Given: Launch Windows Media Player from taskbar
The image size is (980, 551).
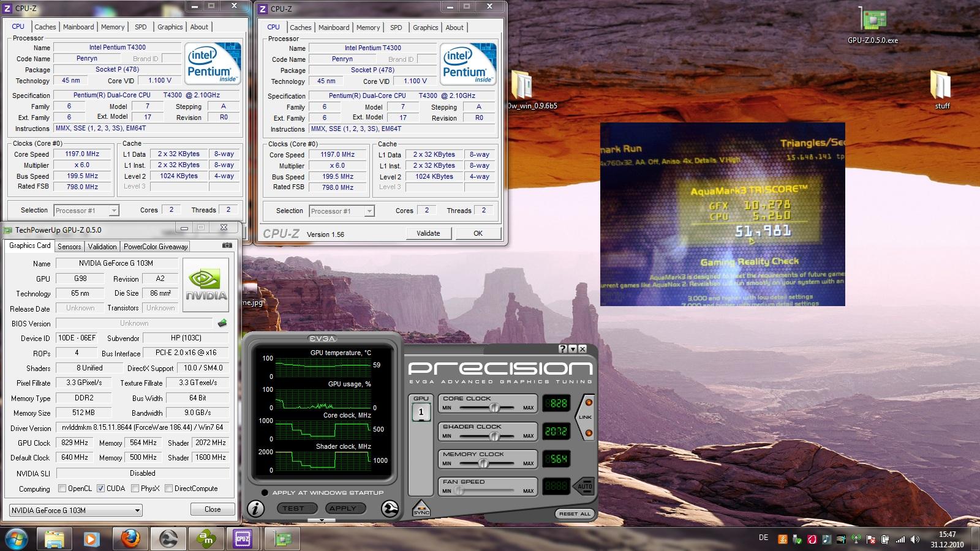Looking at the screenshot, I should 91,539.
